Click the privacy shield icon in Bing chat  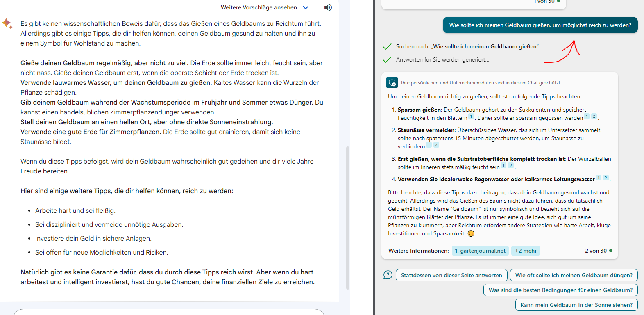tap(392, 83)
